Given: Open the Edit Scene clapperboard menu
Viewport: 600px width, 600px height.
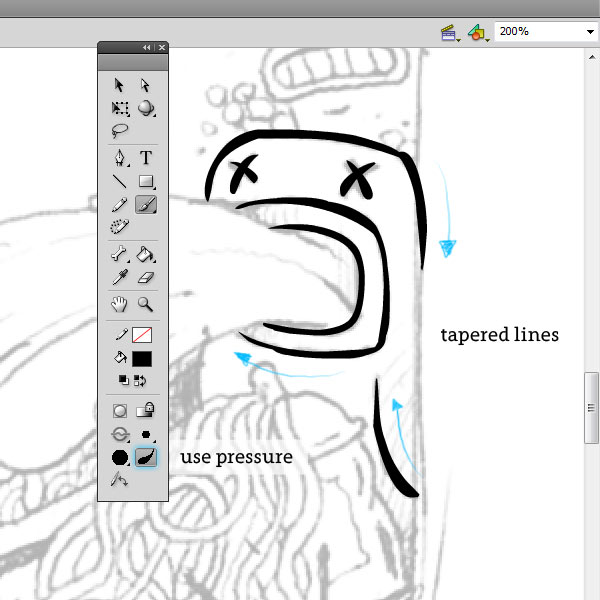Looking at the screenshot, I should point(450,33).
